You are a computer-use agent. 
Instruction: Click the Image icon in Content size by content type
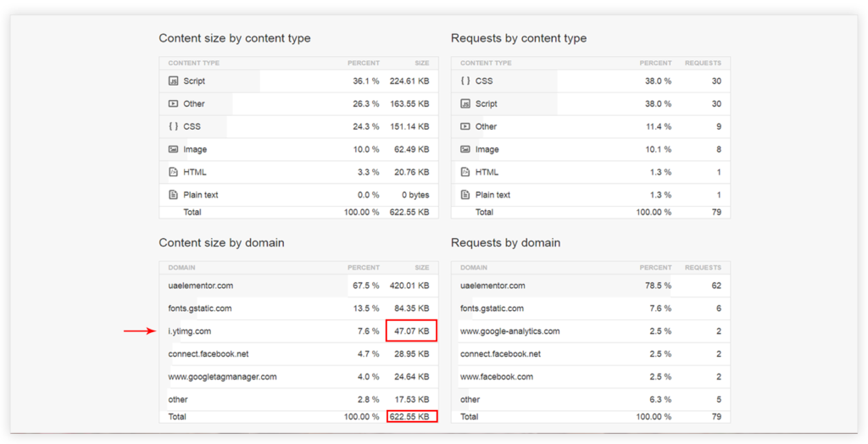173,149
